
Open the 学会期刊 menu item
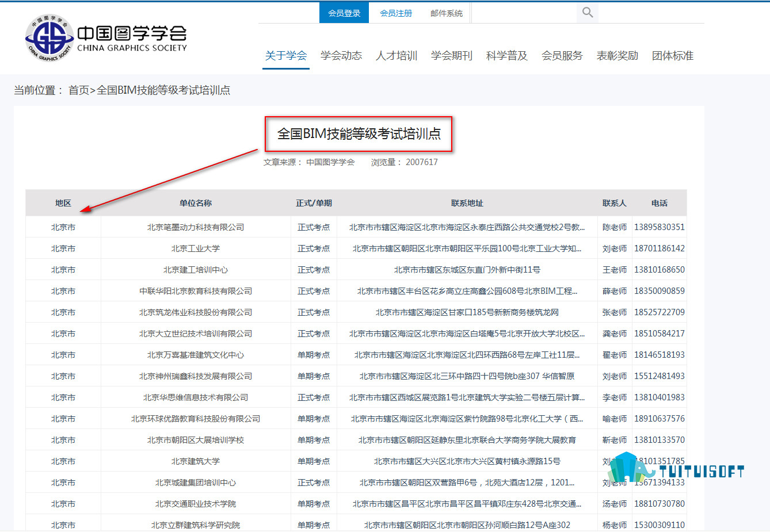(452, 56)
